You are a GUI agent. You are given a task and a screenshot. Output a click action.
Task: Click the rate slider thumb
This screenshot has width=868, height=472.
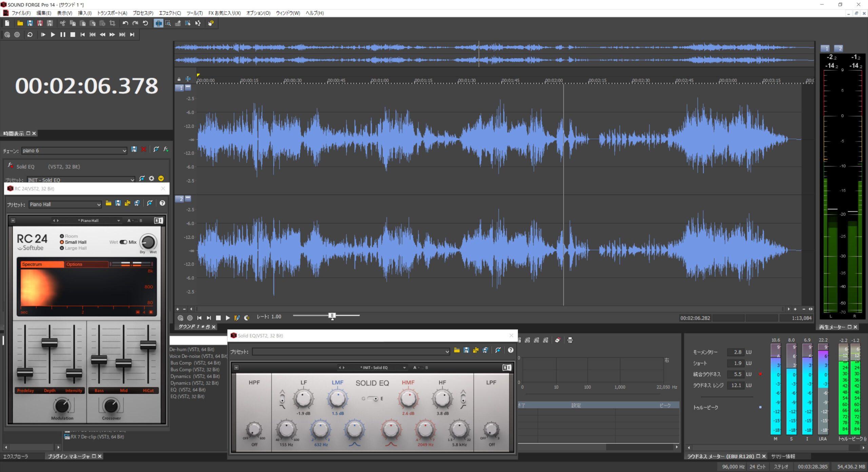pos(332,316)
